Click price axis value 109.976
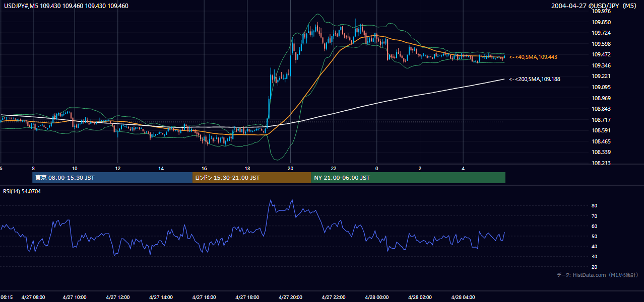The image size is (644, 302). (x=601, y=11)
